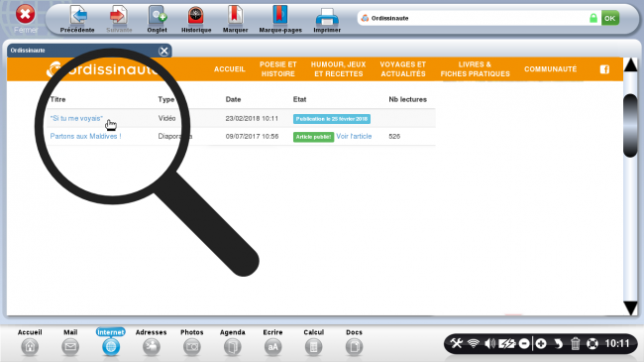Open the Historique clock icon
This screenshot has height=362, width=644.
tap(196, 16)
